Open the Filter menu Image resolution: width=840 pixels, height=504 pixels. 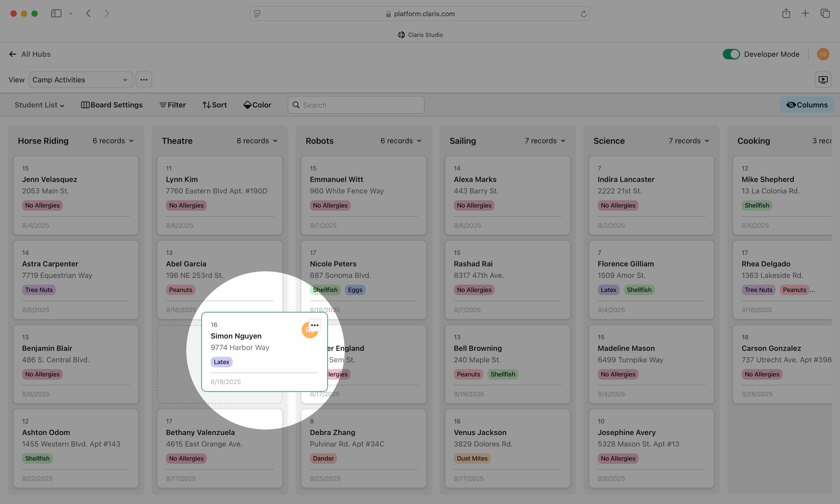pyautogui.click(x=173, y=105)
